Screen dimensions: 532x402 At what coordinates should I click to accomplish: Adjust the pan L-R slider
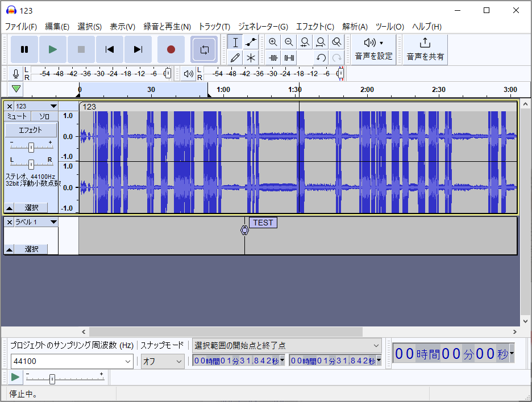click(x=31, y=165)
